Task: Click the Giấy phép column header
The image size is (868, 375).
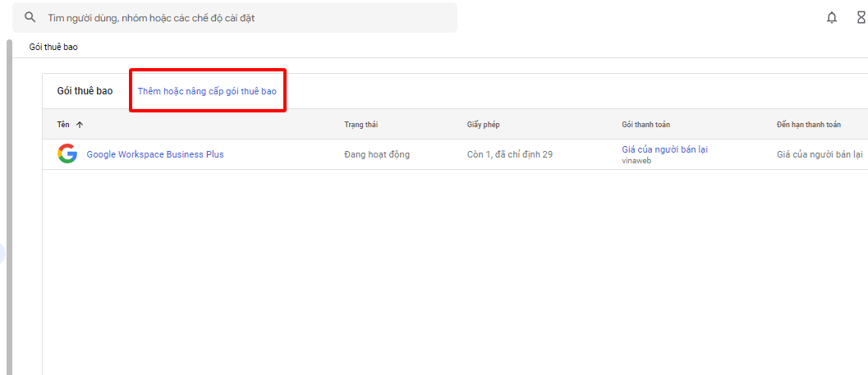Action: (x=483, y=125)
